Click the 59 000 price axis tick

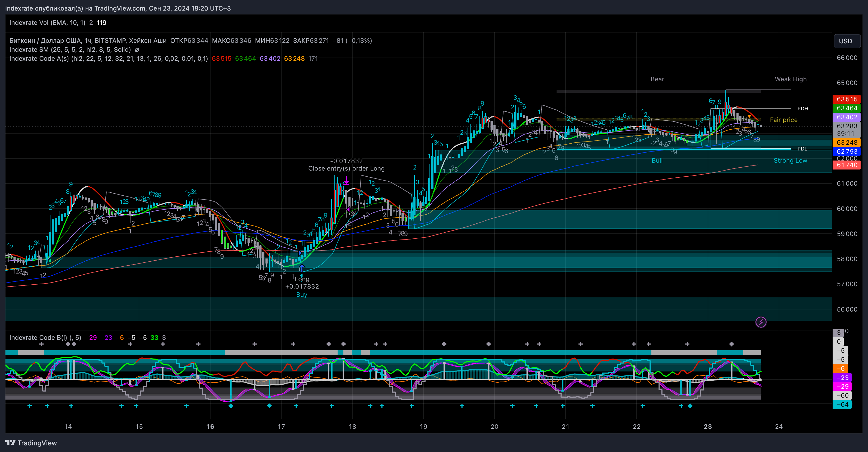point(847,234)
